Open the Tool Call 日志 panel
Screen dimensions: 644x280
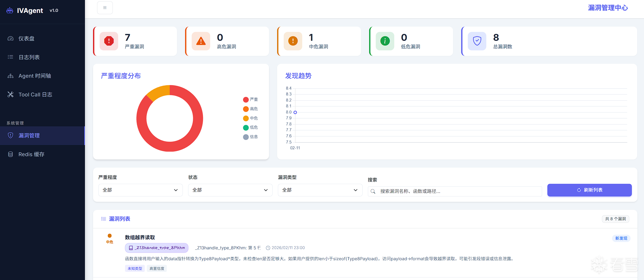click(35, 94)
